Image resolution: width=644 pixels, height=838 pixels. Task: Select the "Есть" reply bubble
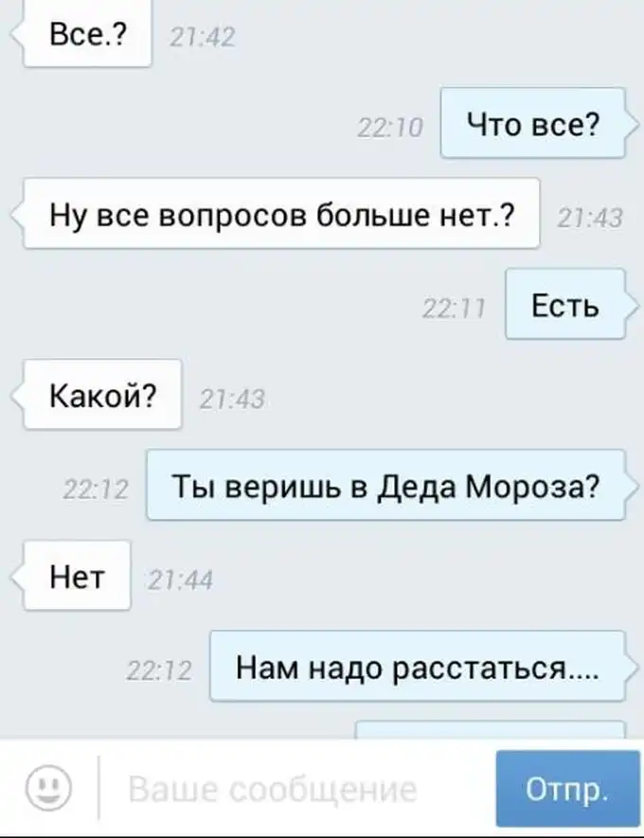click(x=571, y=304)
